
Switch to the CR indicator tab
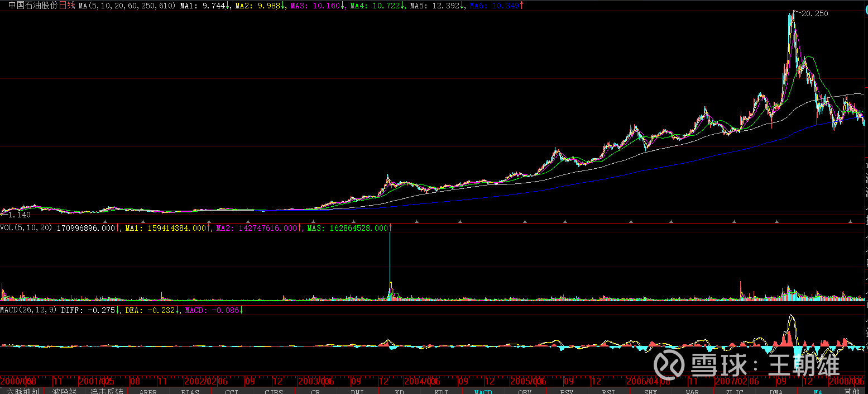coord(316,392)
